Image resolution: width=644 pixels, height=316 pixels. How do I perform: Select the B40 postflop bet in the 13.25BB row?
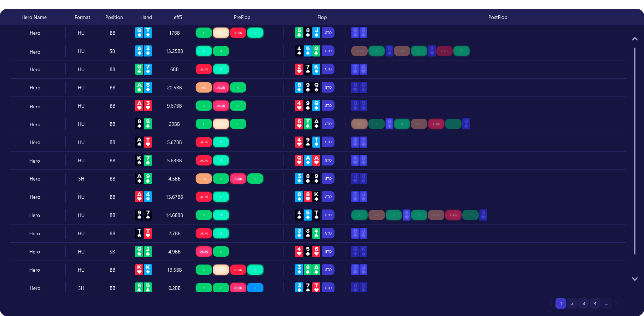(402, 51)
